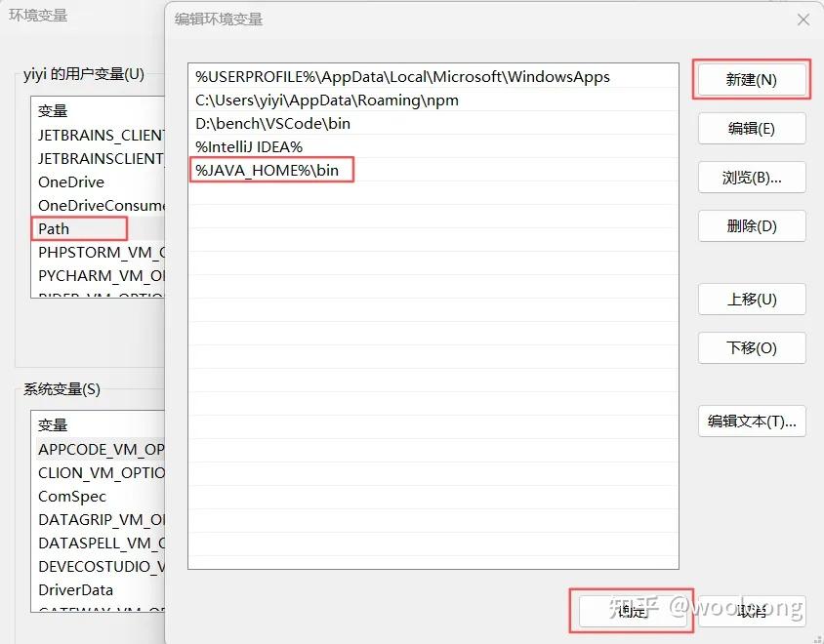Select the DriverData system variable
The height and width of the screenshot is (644, 824).
[74, 589]
